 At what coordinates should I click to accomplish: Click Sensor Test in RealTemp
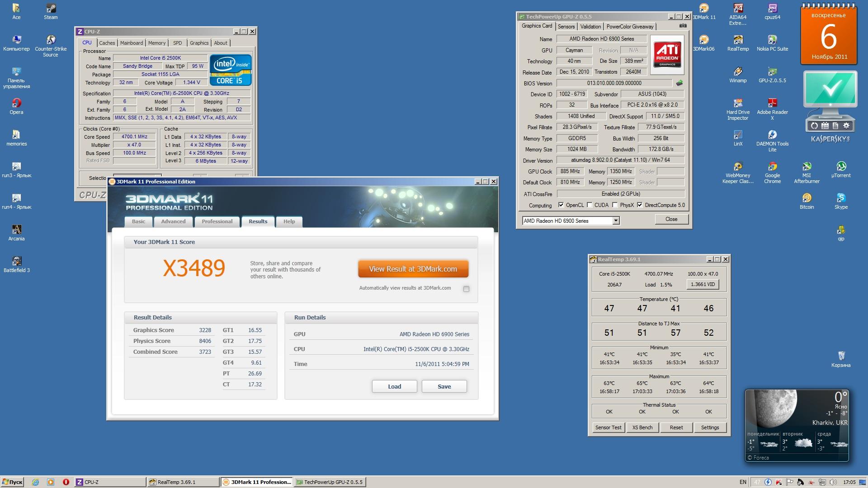pyautogui.click(x=608, y=427)
